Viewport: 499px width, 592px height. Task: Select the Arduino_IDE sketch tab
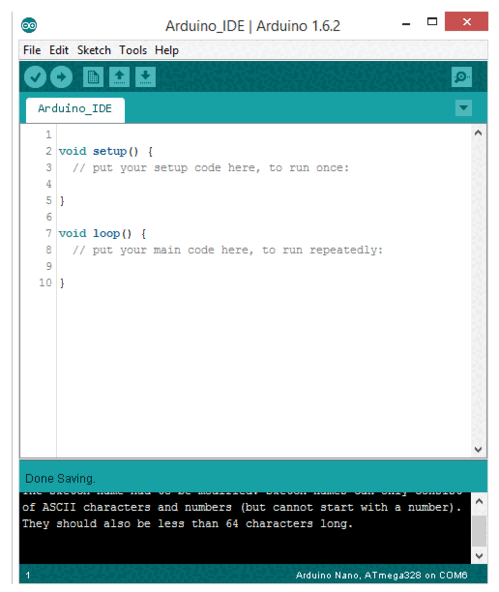coord(75,110)
